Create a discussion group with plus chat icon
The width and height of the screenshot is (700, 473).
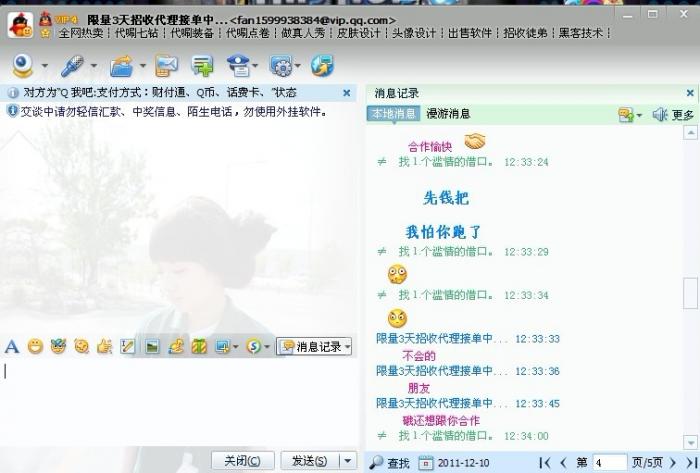202,66
